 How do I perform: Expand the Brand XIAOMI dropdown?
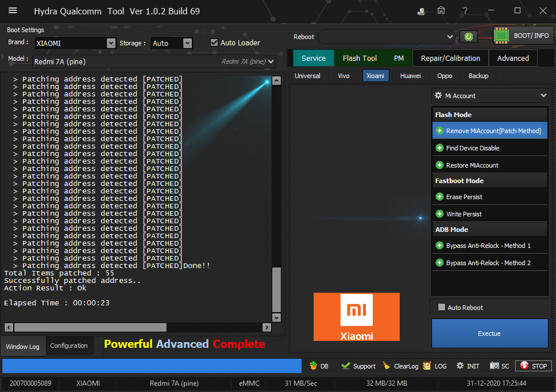tap(111, 43)
